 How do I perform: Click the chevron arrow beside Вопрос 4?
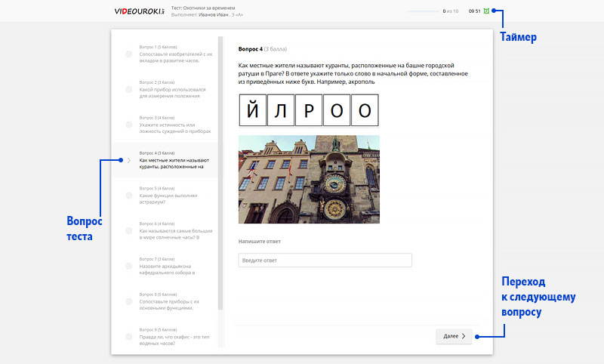pos(129,160)
